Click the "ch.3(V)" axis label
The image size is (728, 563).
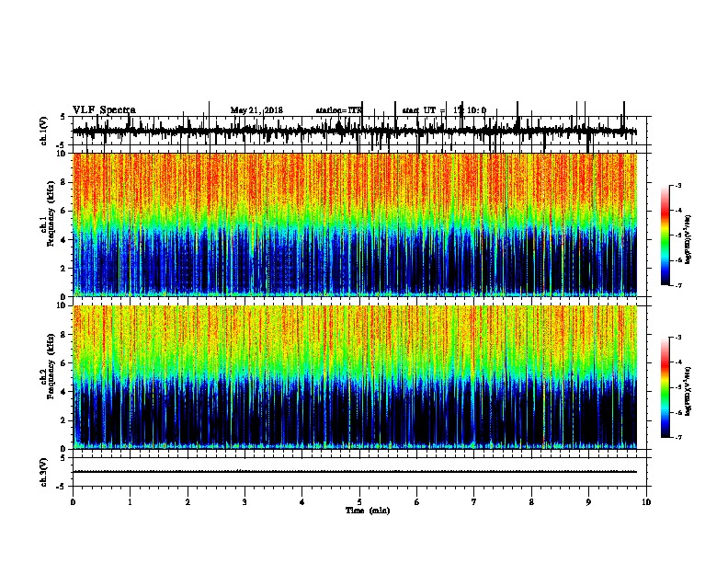coord(44,472)
